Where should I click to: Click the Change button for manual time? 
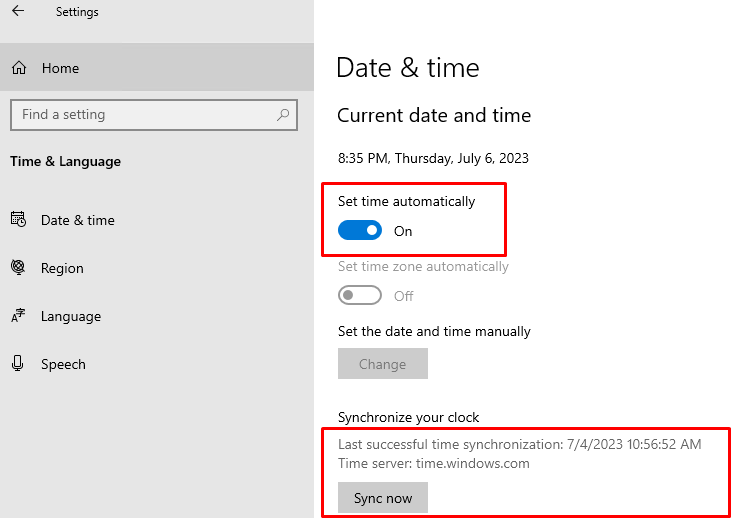382,364
